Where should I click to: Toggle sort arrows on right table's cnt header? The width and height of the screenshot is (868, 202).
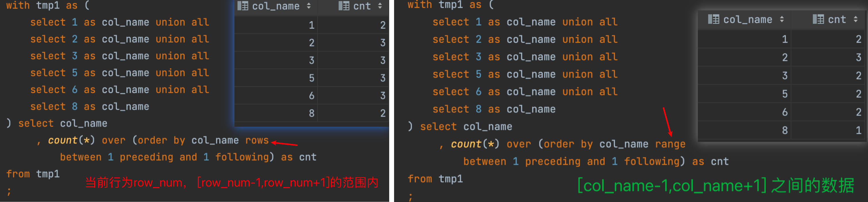[856, 20]
